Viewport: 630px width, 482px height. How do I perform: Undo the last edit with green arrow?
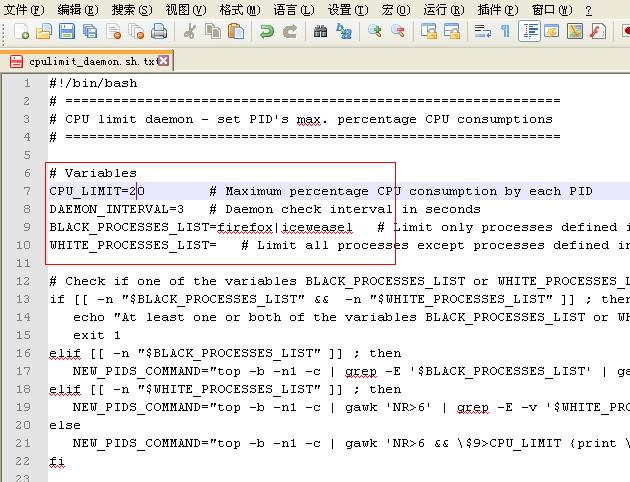pyautogui.click(x=266, y=31)
